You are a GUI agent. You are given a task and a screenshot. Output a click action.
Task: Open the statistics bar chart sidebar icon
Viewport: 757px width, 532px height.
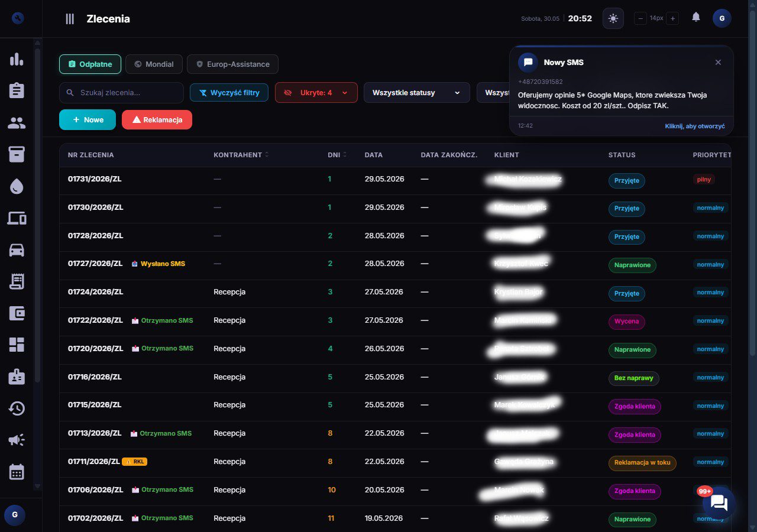click(17, 59)
